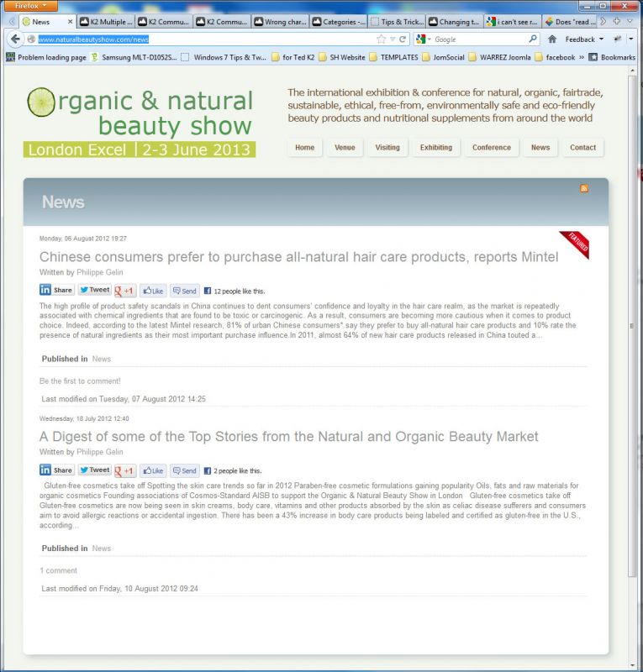List all tabs dropdown arrow
The image size is (643, 672).
pos(630,21)
